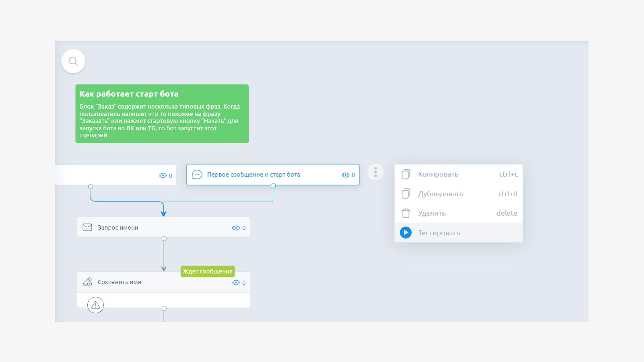Click the warning triangle icon under Сохранить имя
Screen dimensions: 644x362
pyautogui.click(x=95, y=305)
